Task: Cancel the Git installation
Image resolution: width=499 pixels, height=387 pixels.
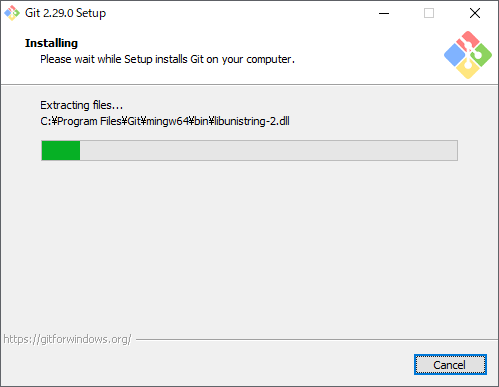Action: tap(450, 365)
